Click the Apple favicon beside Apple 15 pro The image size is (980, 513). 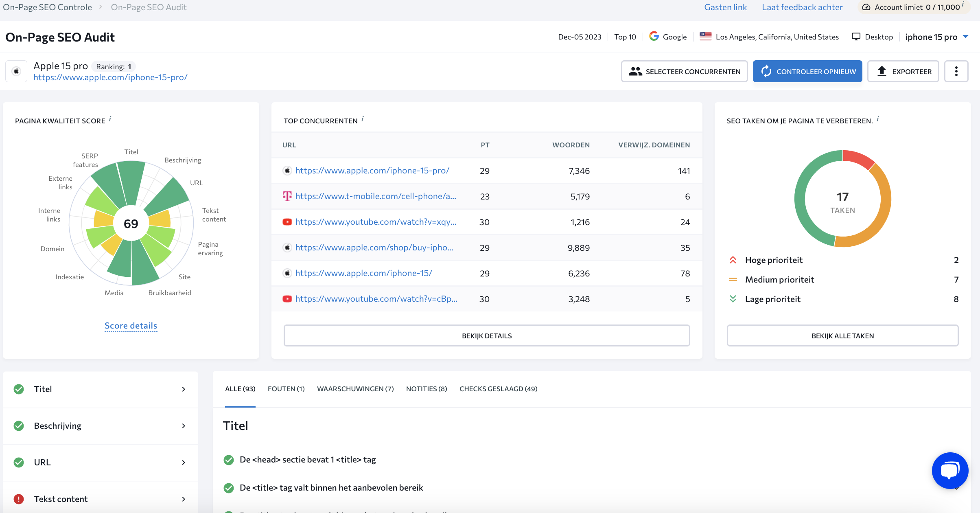click(x=16, y=71)
